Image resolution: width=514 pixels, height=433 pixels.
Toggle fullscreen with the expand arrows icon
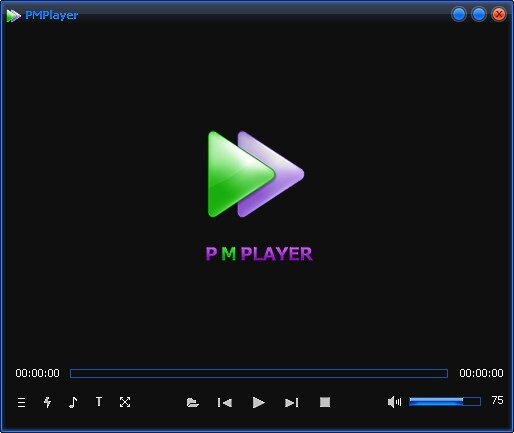pyautogui.click(x=125, y=402)
